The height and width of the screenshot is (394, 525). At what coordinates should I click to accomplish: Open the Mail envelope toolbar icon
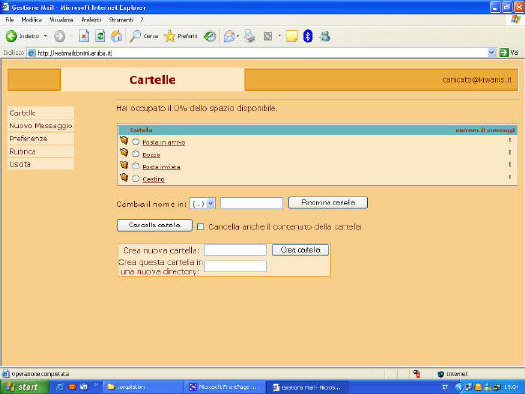coord(229,36)
